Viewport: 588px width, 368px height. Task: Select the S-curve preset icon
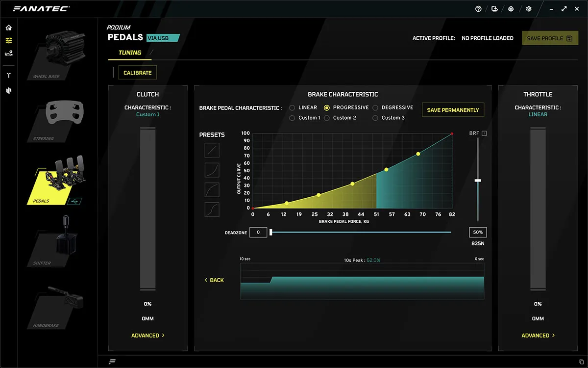pyautogui.click(x=212, y=210)
